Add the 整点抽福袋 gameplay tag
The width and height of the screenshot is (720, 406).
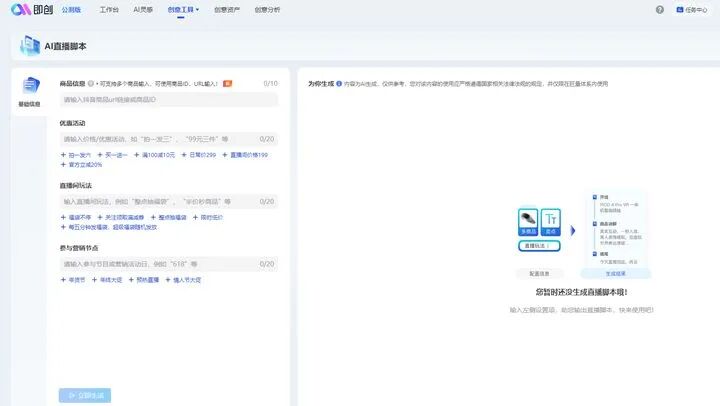169,218
